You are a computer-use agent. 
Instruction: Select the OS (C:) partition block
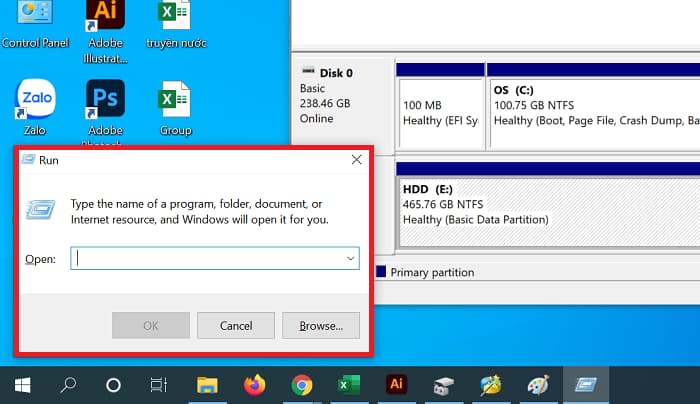[x=590, y=105]
